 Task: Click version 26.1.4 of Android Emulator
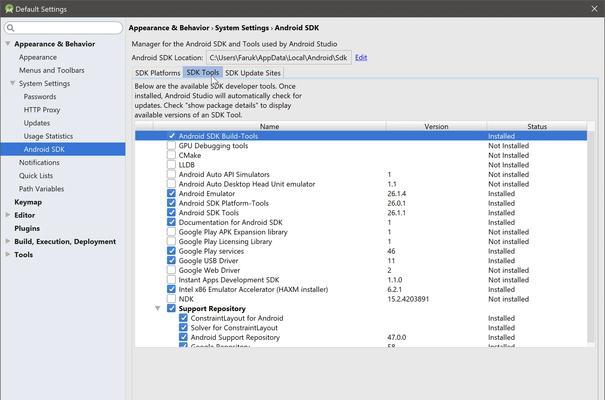pyautogui.click(x=397, y=194)
